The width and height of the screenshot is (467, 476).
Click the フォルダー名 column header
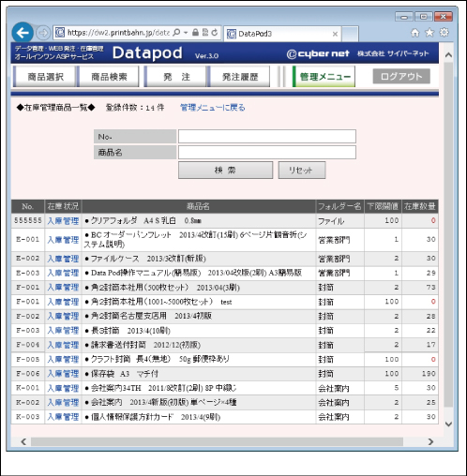click(x=339, y=206)
